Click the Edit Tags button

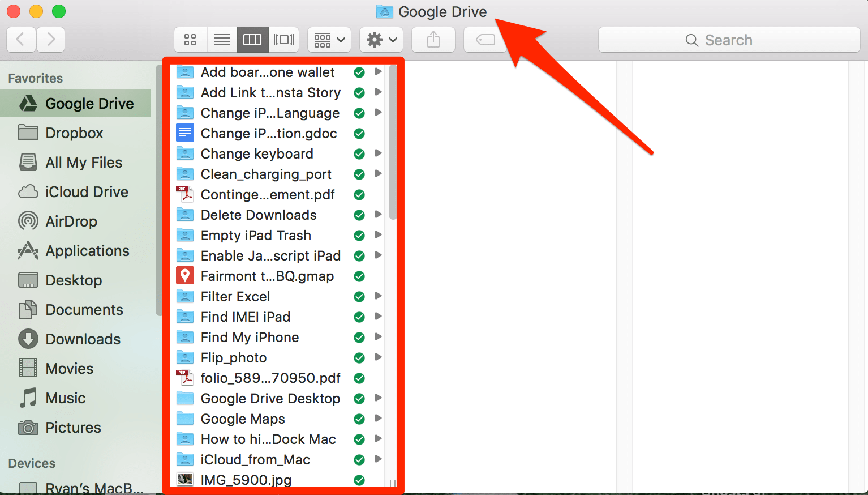(485, 40)
